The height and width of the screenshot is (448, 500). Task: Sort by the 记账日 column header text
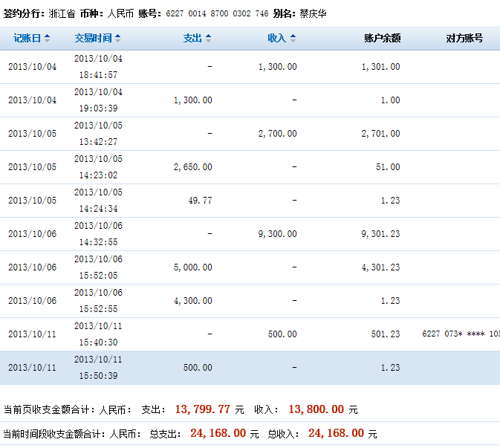point(27,38)
